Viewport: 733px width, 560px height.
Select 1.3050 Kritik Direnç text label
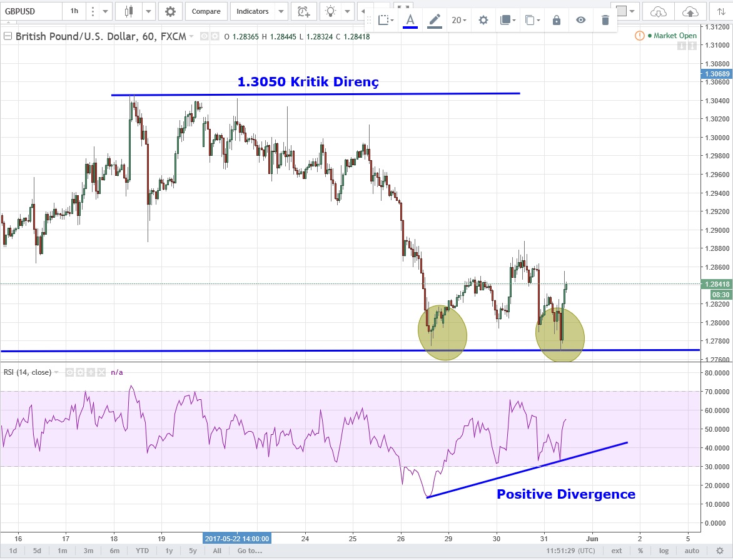[308, 82]
